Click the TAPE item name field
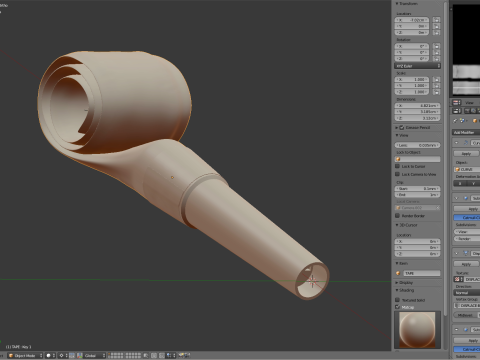The image size is (480, 360). pos(422,273)
